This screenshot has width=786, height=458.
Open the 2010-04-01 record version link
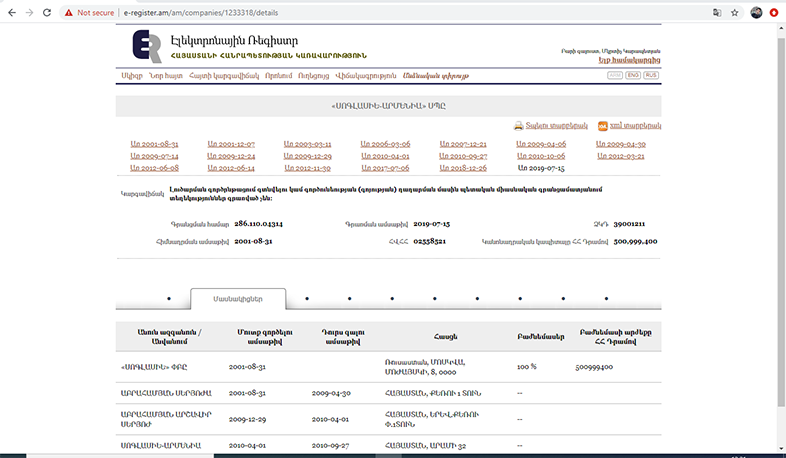[385, 157]
